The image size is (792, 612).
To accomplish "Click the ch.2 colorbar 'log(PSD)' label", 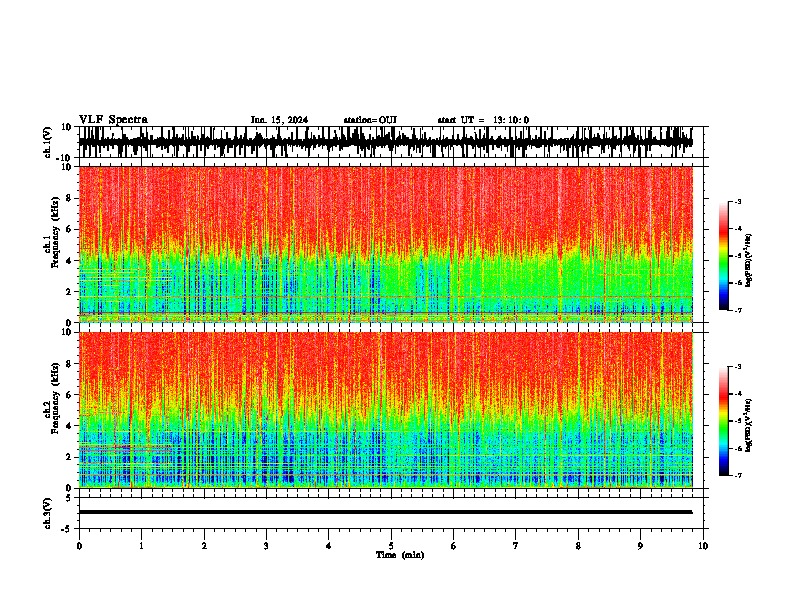I will [x=749, y=426].
